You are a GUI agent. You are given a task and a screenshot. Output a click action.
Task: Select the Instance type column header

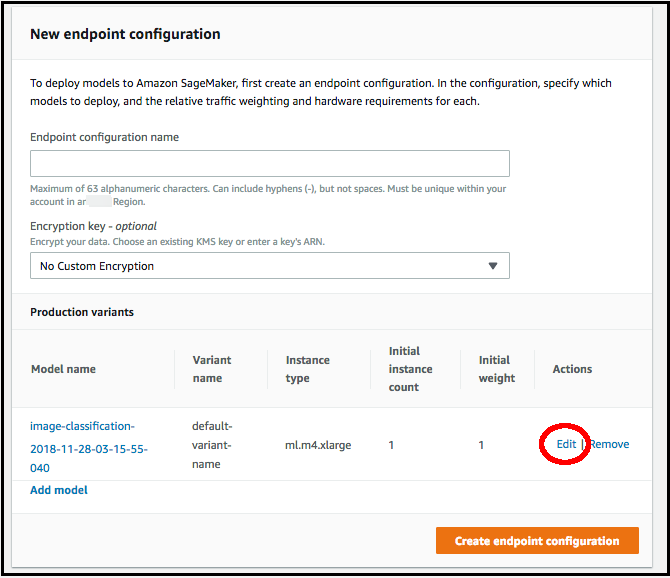[307, 369]
